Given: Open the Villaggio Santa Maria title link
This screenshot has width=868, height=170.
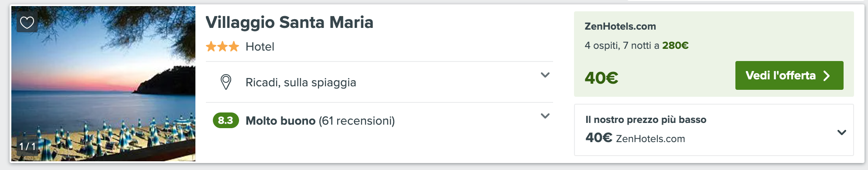Looking at the screenshot, I should click(289, 22).
